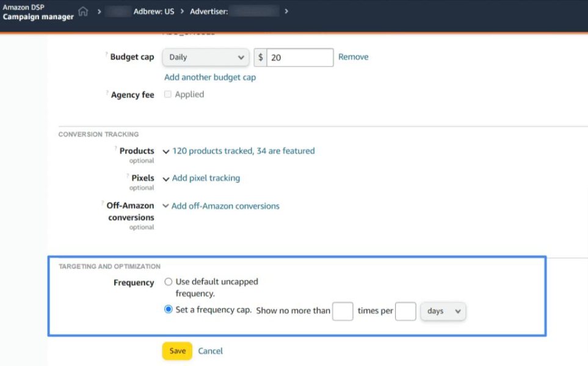This screenshot has width=588, height=366.
Task: Click the TARGETING AND OPTIMIZATION heading
Action: click(x=109, y=267)
